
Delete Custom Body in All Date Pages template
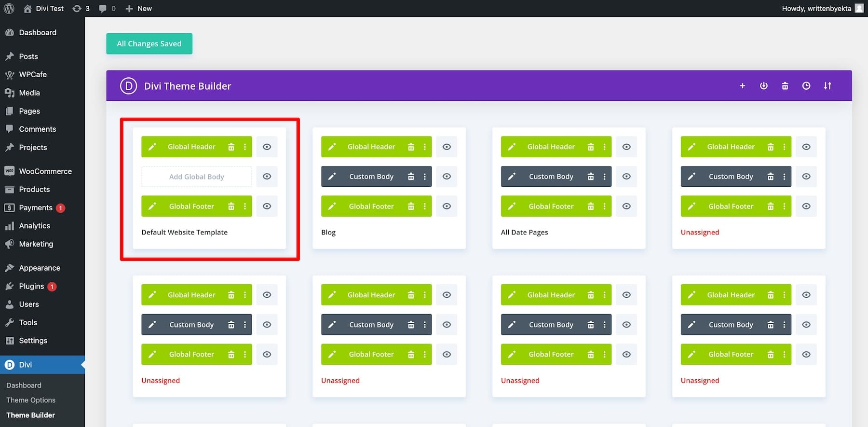tap(591, 177)
